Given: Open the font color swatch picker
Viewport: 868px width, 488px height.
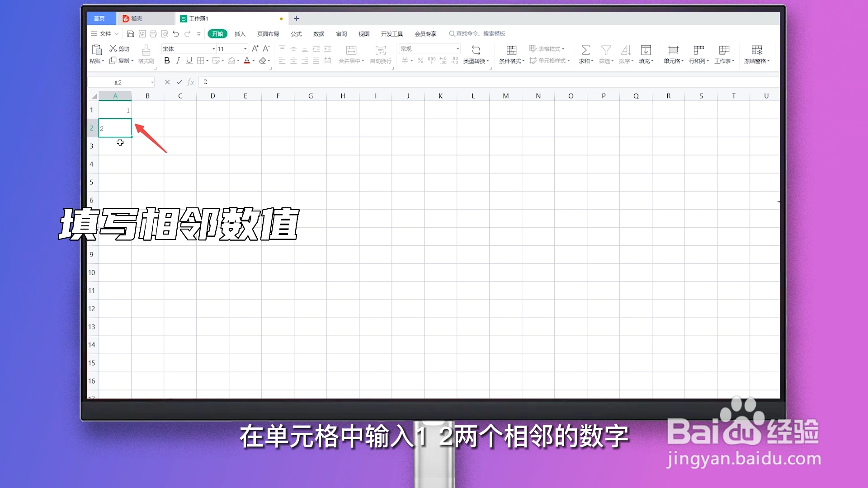Looking at the screenshot, I should [x=247, y=60].
